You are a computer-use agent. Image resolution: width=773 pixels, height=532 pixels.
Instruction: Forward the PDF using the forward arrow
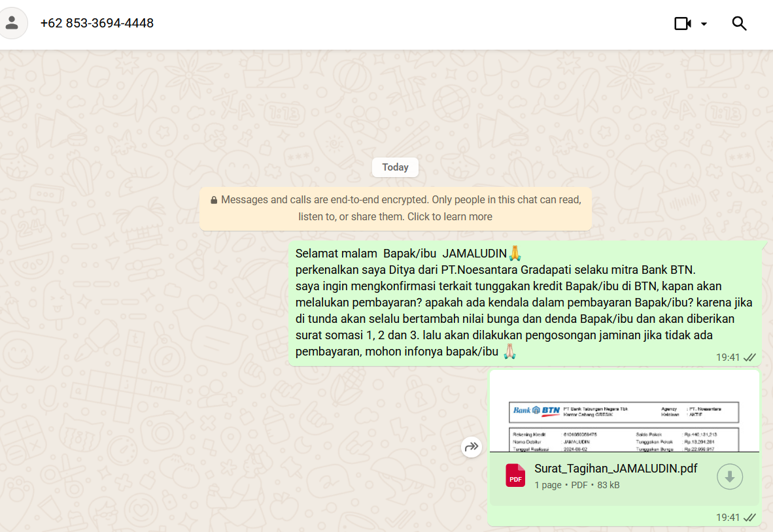point(471,447)
